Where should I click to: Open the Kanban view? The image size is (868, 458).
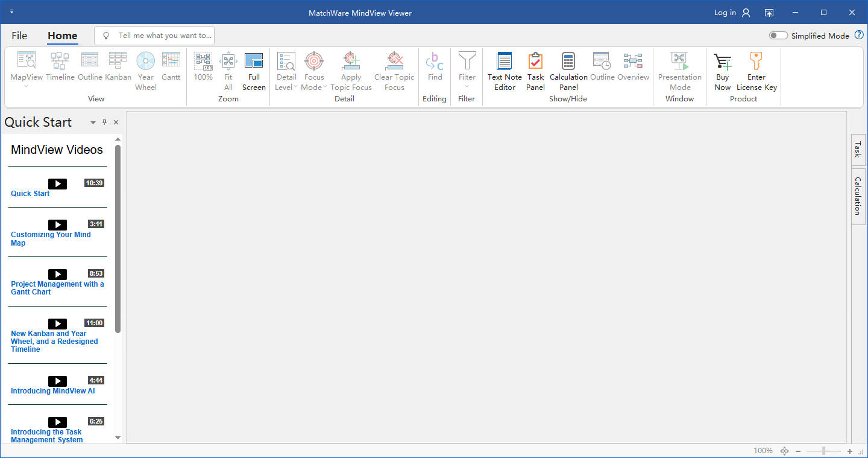(118, 66)
